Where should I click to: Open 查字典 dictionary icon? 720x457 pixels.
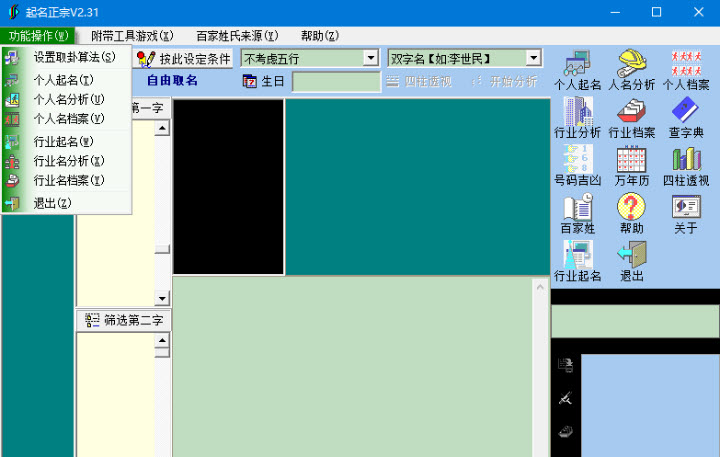686,118
